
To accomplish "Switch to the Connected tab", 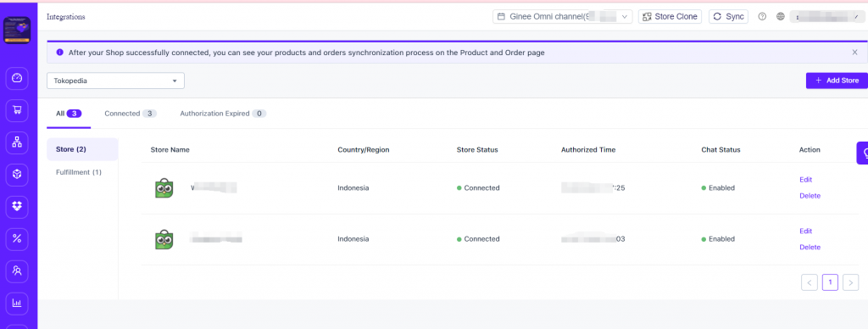I will click(x=131, y=114).
